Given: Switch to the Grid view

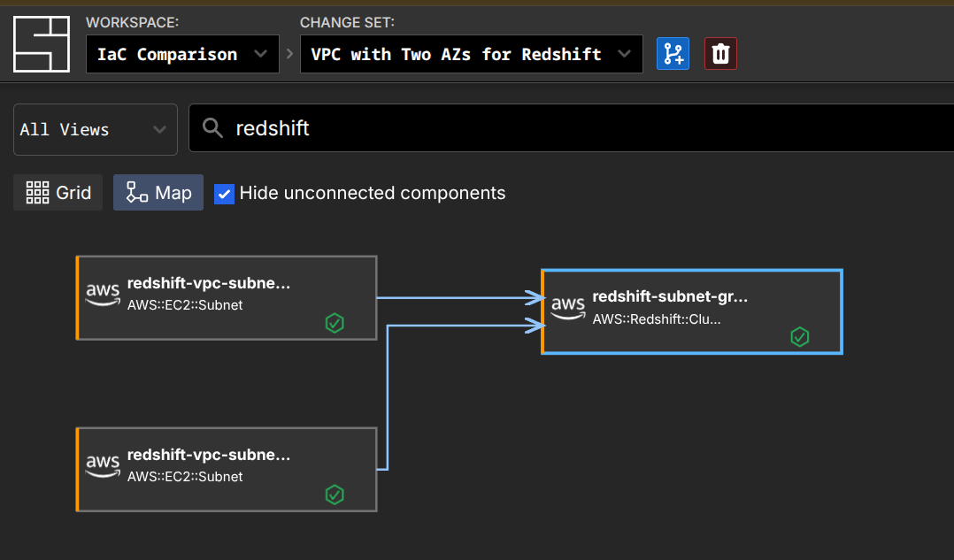Looking at the screenshot, I should [58, 193].
